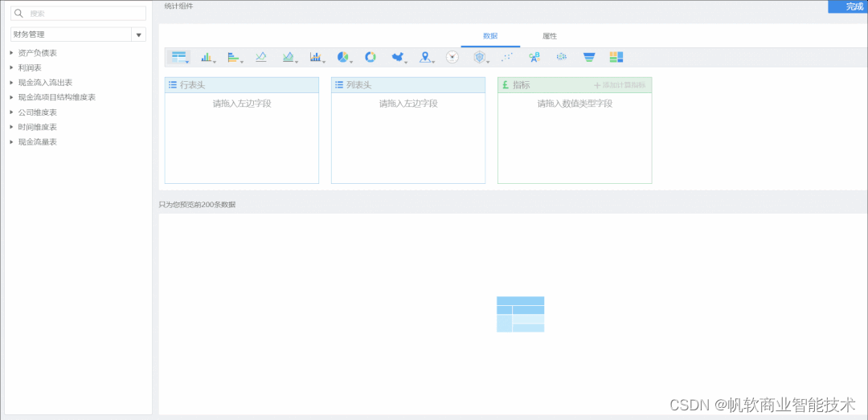The height and width of the screenshot is (420, 868).
Task: Click the 列表头 header label
Action: (x=360, y=85)
